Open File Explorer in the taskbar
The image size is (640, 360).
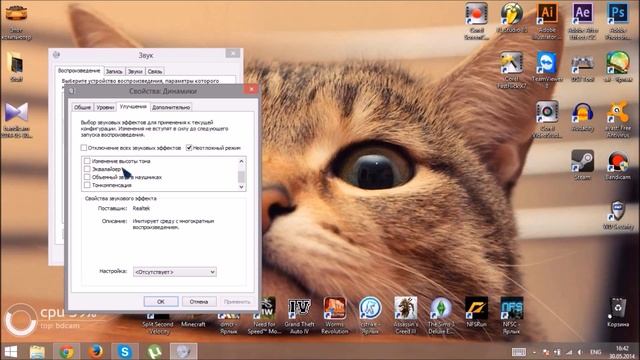tap(37, 351)
